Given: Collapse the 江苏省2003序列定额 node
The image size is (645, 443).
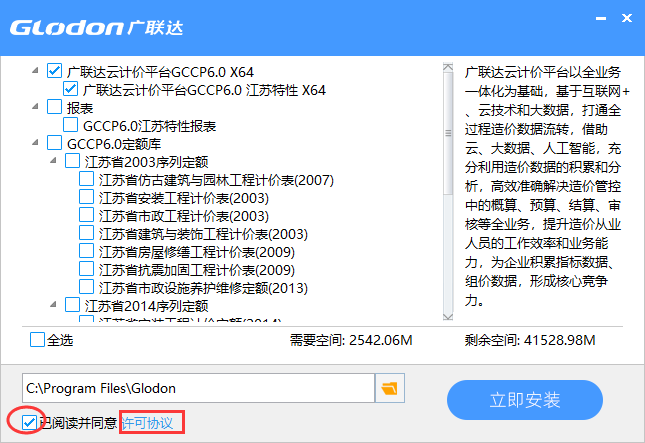Looking at the screenshot, I should pyautogui.click(x=53, y=161).
